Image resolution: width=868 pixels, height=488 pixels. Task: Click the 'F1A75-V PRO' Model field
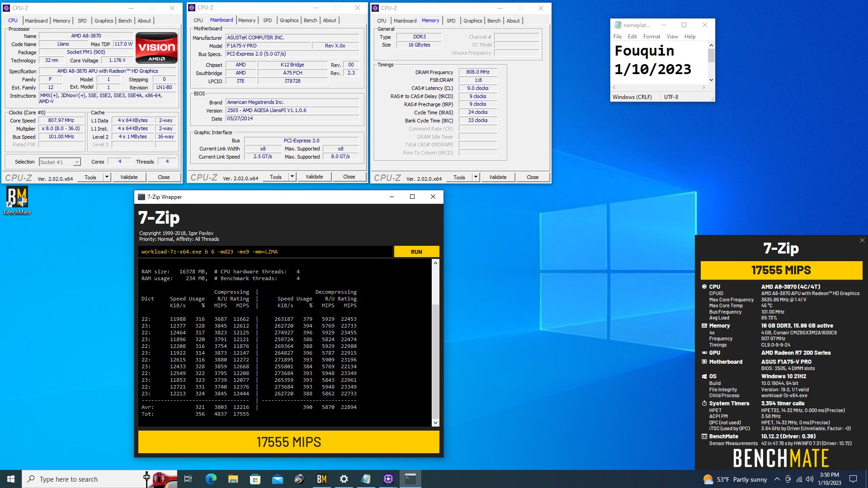click(x=269, y=46)
